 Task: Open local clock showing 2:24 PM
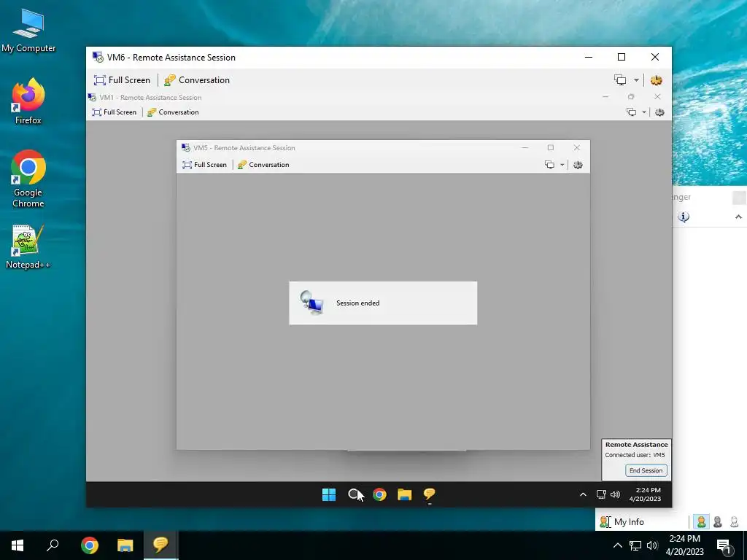point(684,545)
